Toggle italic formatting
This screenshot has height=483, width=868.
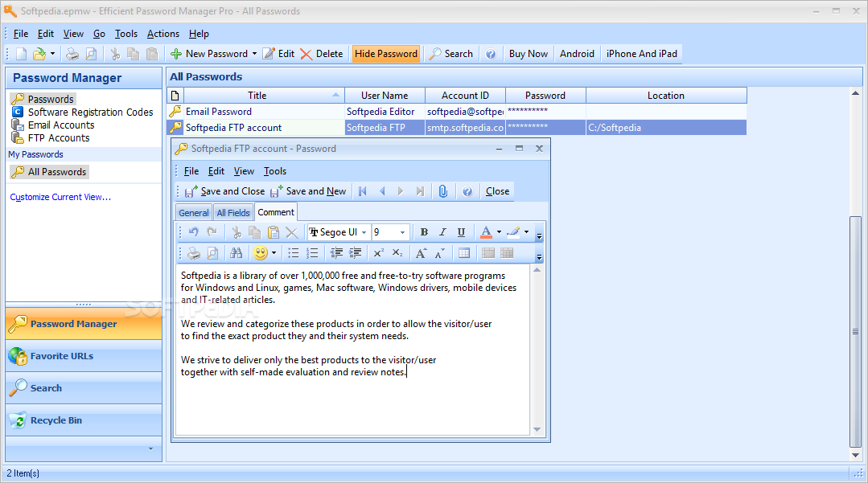click(x=442, y=232)
